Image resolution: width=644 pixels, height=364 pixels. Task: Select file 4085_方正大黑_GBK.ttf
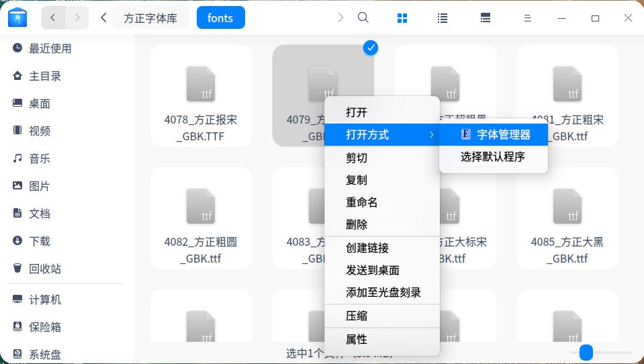pos(567,218)
